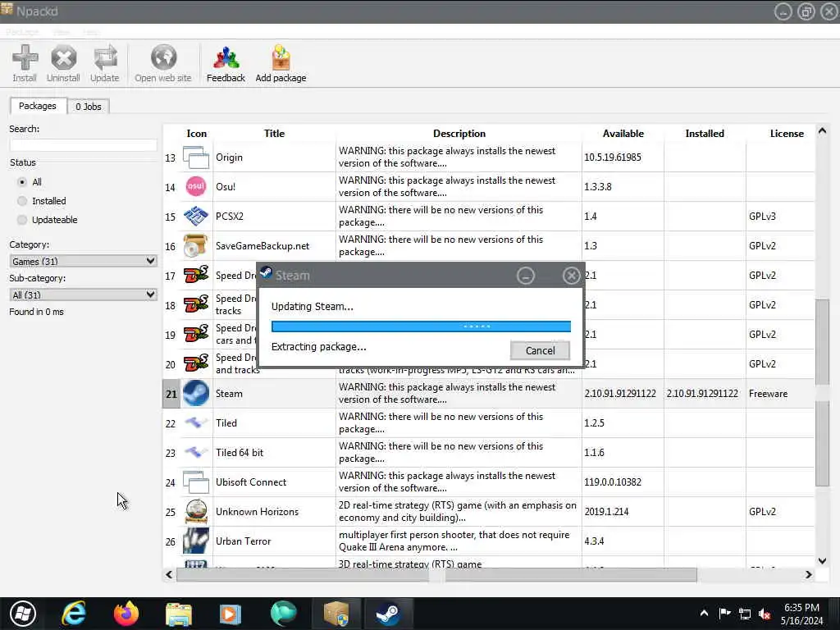Click the scroll right arrow
Screen dimensions: 840x630
point(808,575)
